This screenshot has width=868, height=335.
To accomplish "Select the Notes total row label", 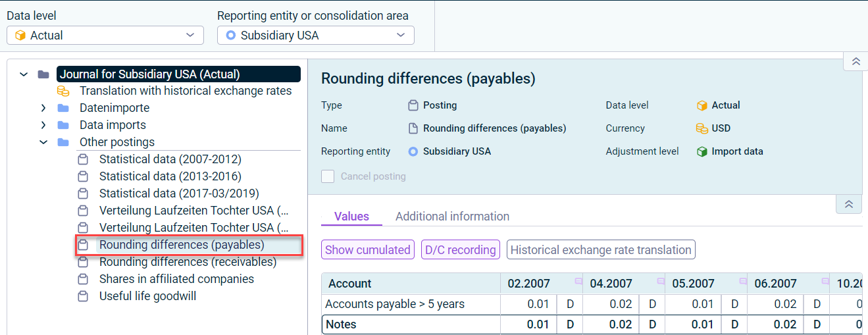I will pyautogui.click(x=342, y=324).
